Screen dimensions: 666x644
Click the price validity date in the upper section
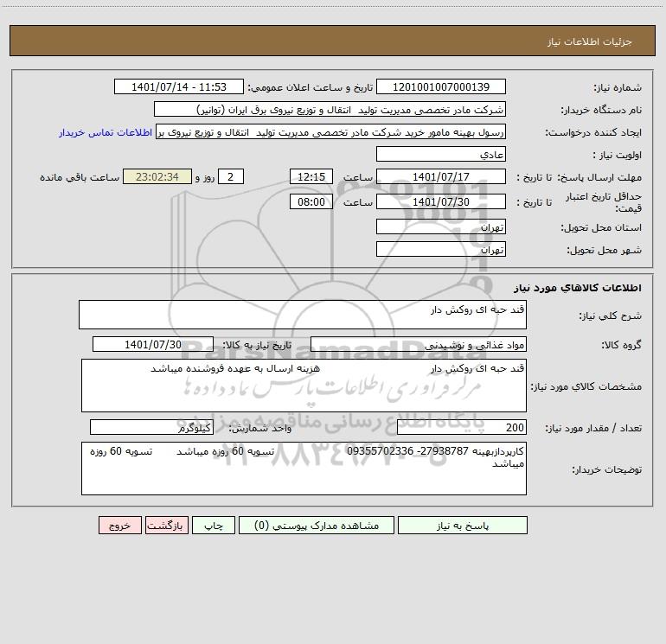[441, 201]
